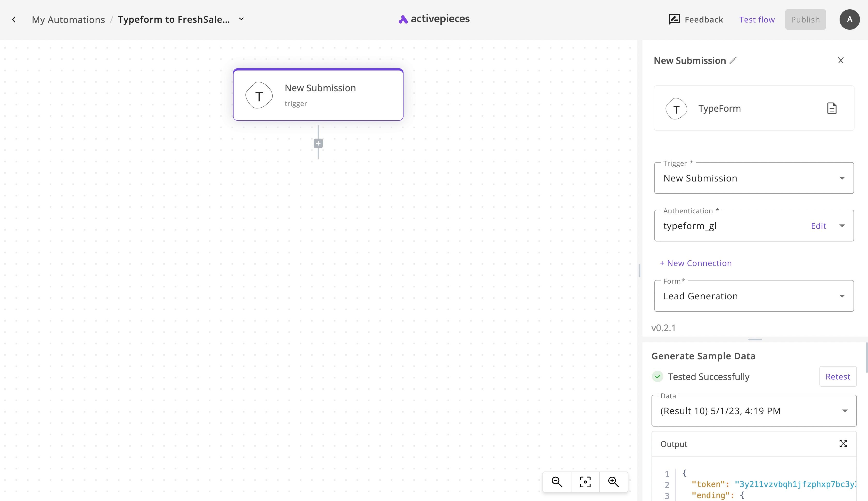
Task: Go back using the header back arrow
Action: click(x=14, y=20)
